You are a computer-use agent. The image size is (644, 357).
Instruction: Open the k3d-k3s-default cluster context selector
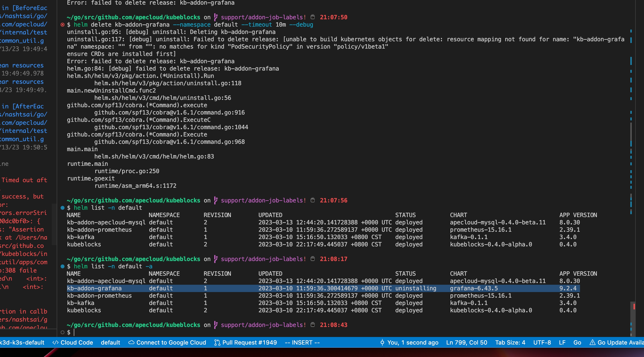click(x=22, y=343)
